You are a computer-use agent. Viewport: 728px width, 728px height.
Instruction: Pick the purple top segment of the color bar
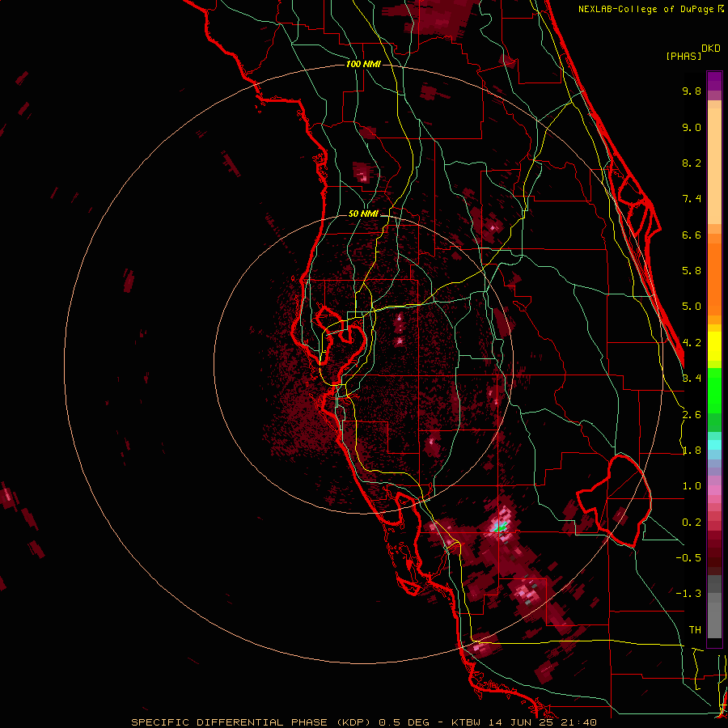tap(714, 81)
